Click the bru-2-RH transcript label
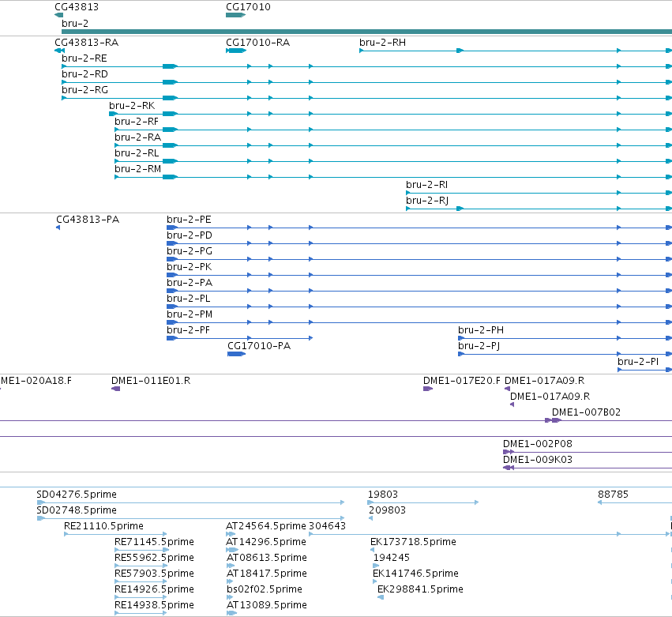 click(x=383, y=43)
